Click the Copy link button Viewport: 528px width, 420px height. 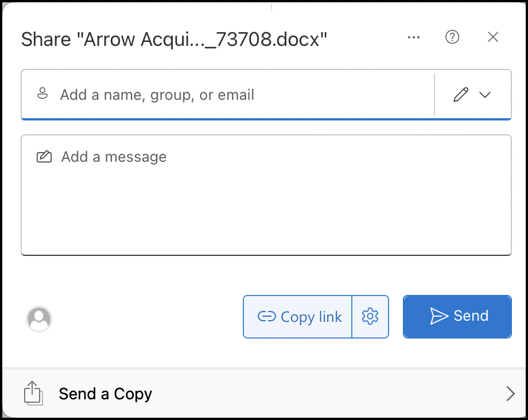click(x=297, y=316)
